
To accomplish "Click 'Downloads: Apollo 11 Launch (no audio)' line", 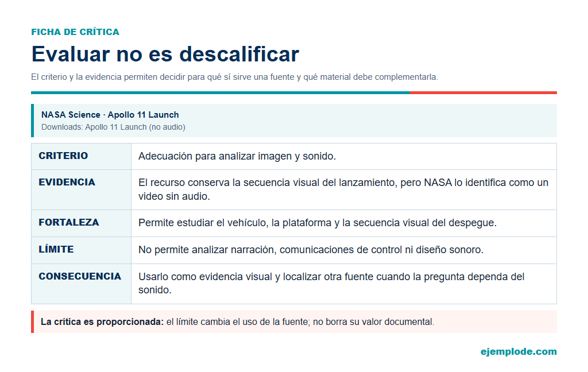I will [x=113, y=127].
